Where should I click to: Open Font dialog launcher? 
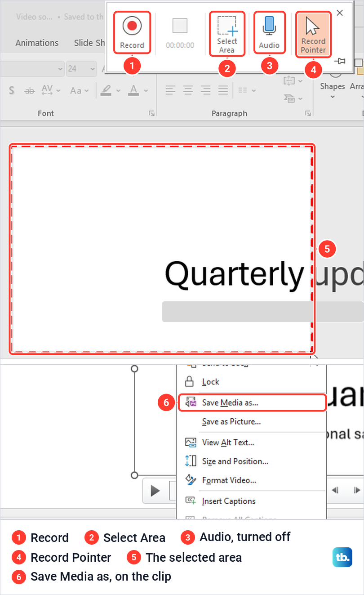coord(152,114)
